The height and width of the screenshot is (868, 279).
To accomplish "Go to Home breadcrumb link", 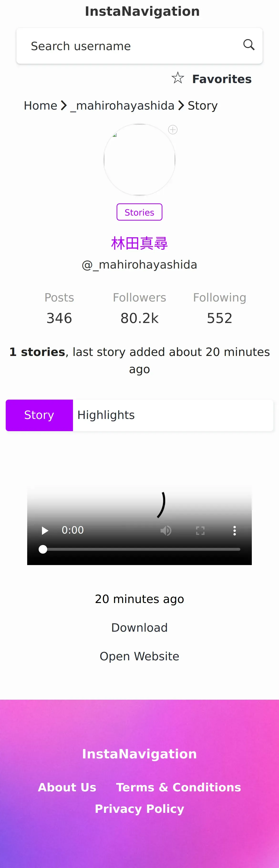I will coord(40,106).
